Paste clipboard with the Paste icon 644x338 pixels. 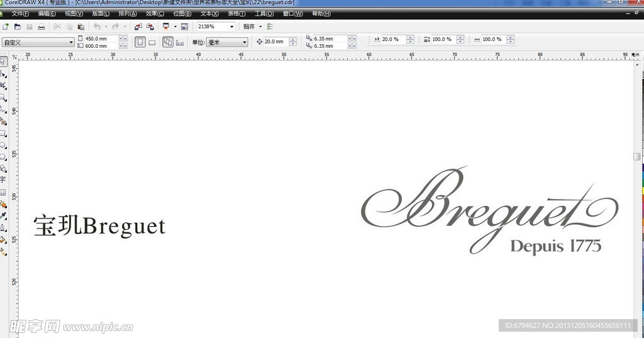(81, 26)
